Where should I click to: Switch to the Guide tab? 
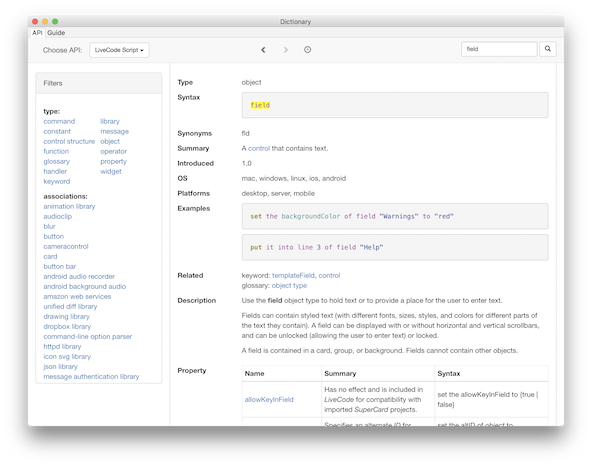(56, 33)
